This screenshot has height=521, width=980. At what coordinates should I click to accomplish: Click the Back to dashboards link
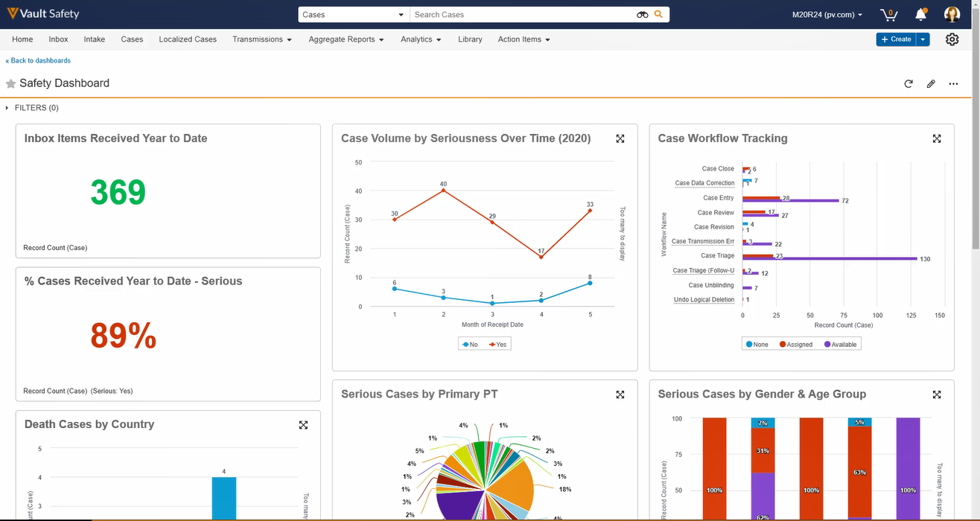pos(39,60)
